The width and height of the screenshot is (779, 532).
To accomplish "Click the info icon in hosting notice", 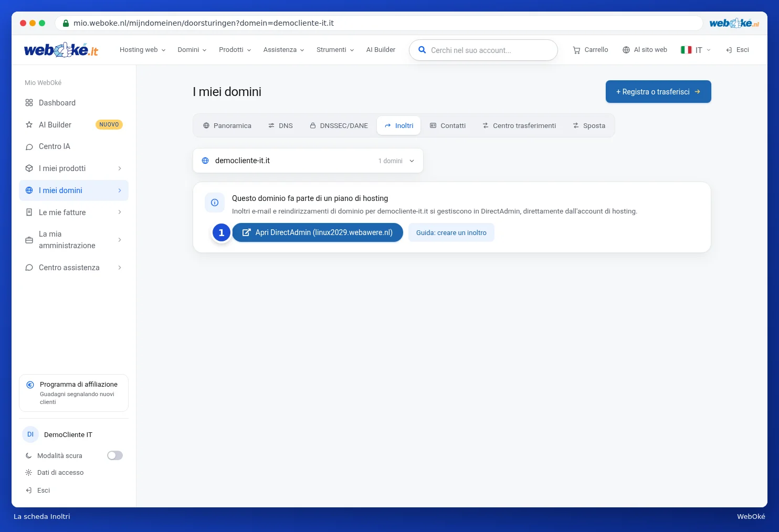I will [x=215, y=203].
